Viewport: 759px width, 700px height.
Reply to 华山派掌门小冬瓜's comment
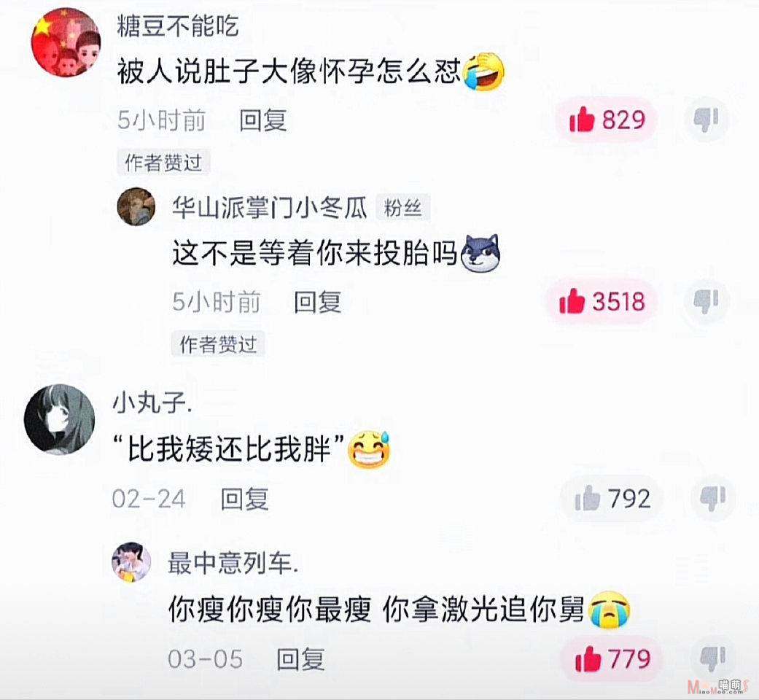[318, 302]
